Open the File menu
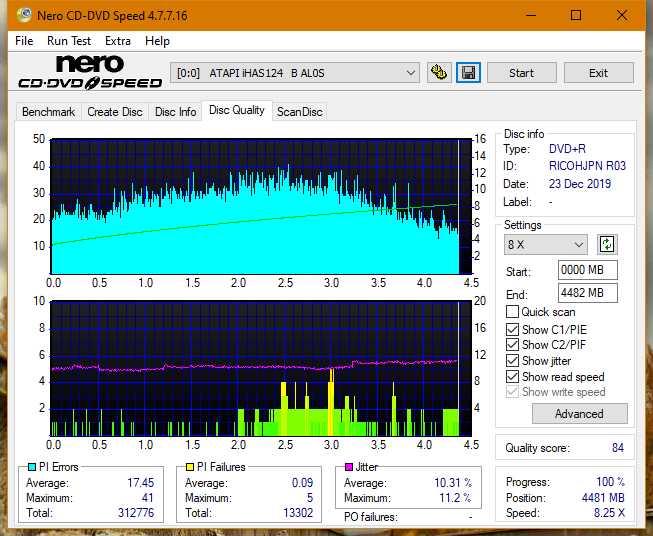The width and height of the screenshot is (653, 536). [x=24, y=41]
